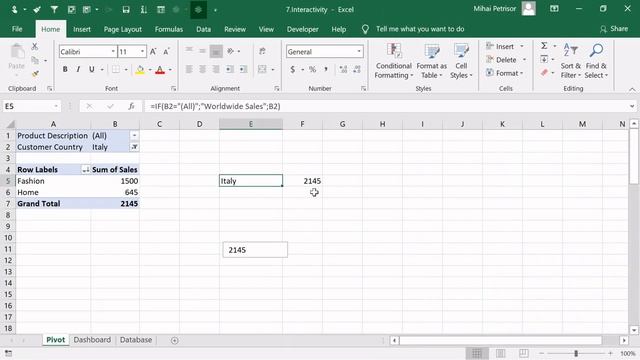Open Find & Select menu
This screenshot has height=360, width=640.
tap(596, 61)
